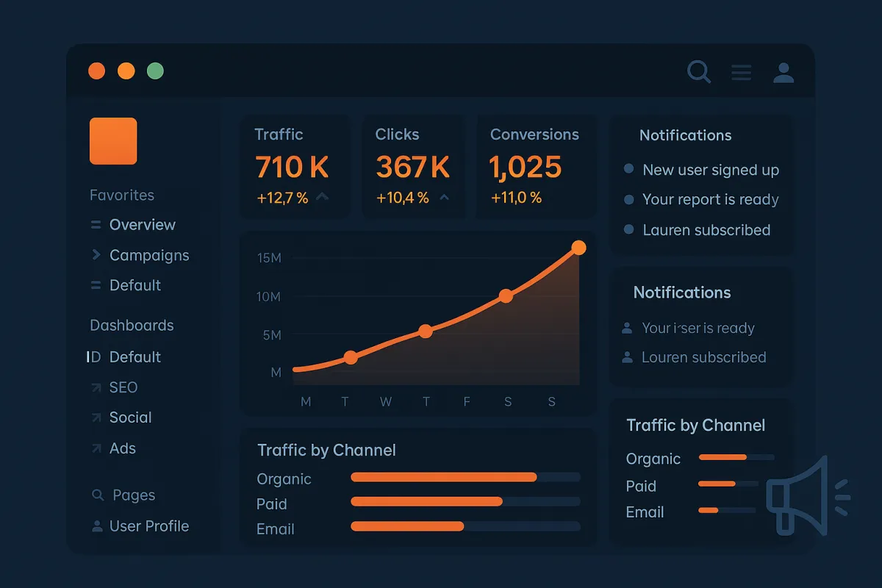Open the hamburger menu icon
The image size is (882, 588).
741,72
